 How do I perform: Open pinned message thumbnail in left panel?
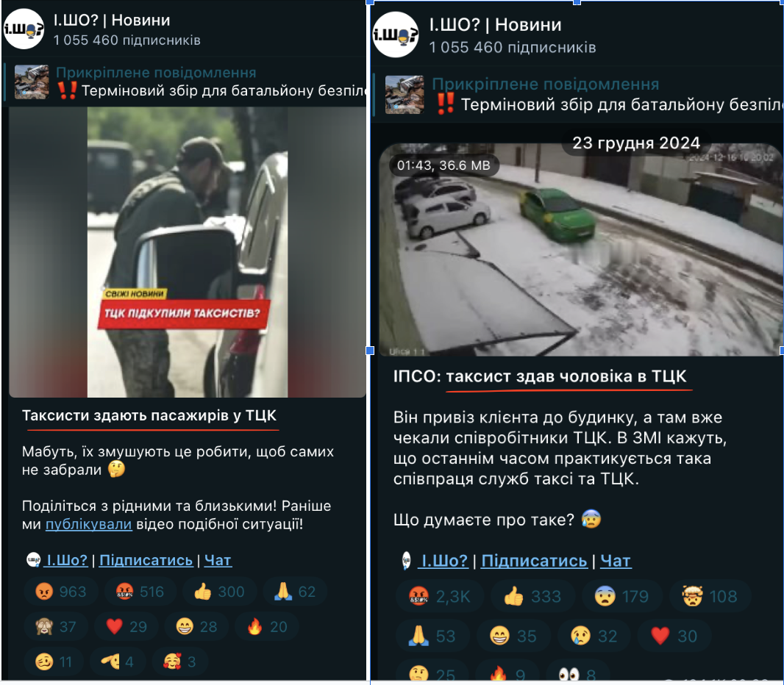[32, 82]
